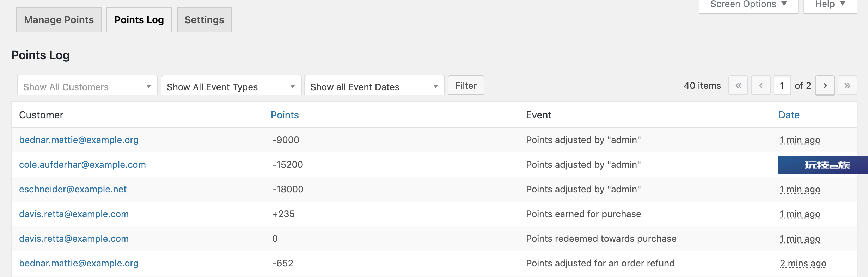Jump to the last page arrow
The height and width of the screenshot is (277, 868).
tap(848, 86)
